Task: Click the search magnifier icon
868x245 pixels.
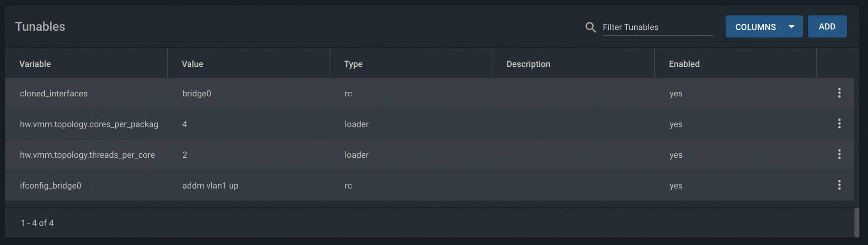Action: [x=590, y=27]
